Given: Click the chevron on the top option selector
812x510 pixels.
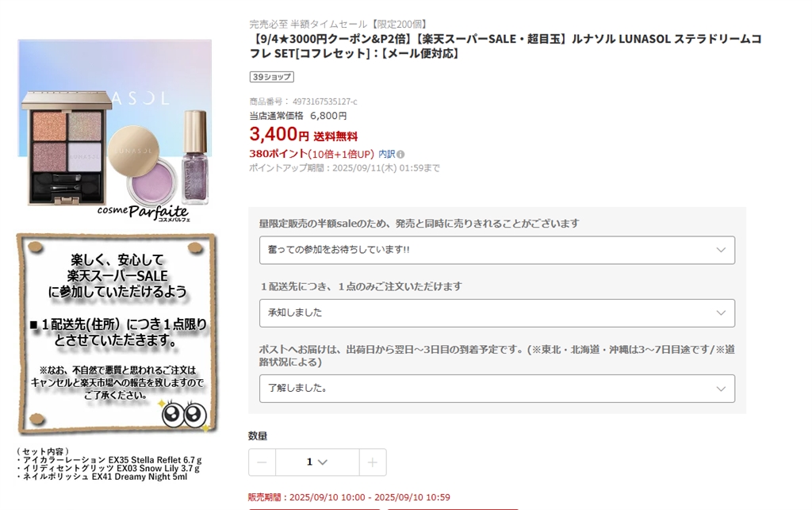Looking at the screenshot, I should click(720, 250).
